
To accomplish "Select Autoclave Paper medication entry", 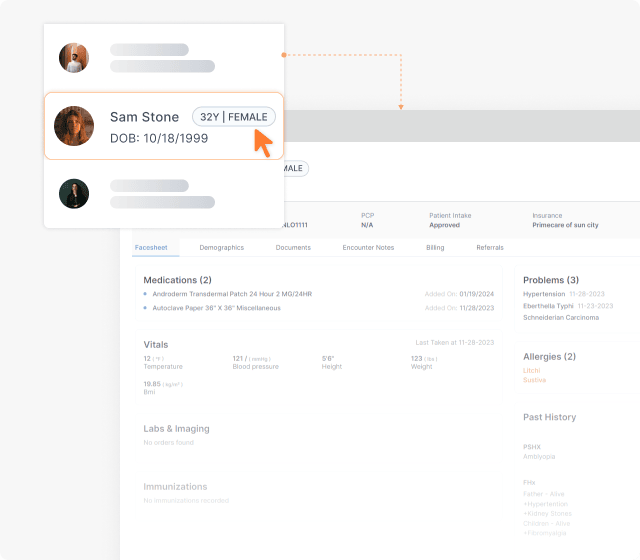I will click(215, 308).
